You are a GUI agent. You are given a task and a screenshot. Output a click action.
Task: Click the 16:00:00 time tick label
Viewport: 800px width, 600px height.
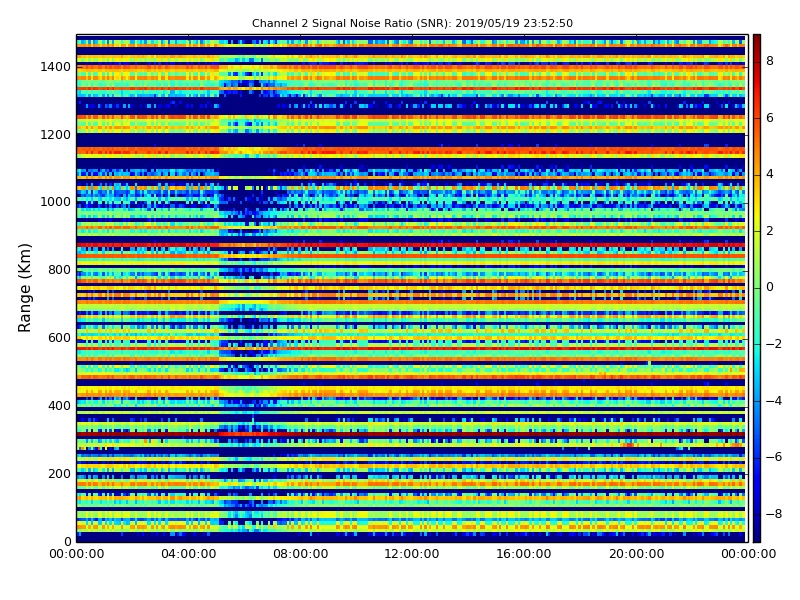(x=524, y=554)
